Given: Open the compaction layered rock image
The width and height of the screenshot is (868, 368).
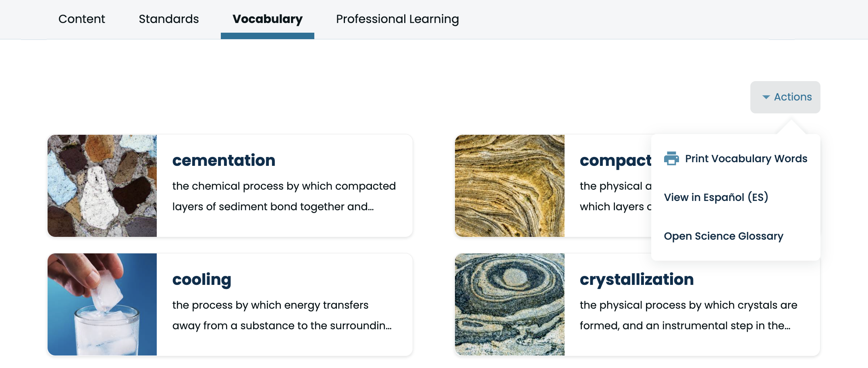Looking at the screenshot, I should [x=509, y=186].
